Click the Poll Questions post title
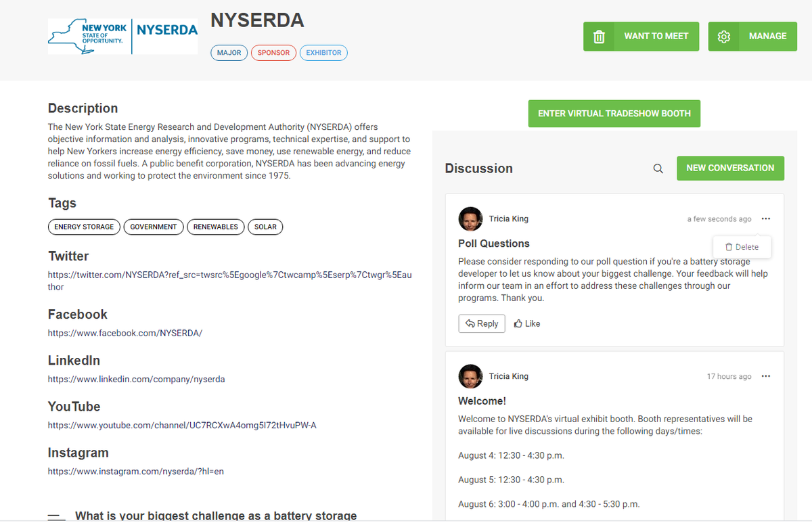This screenshot has width=812, height=525. tap(494, 244)
